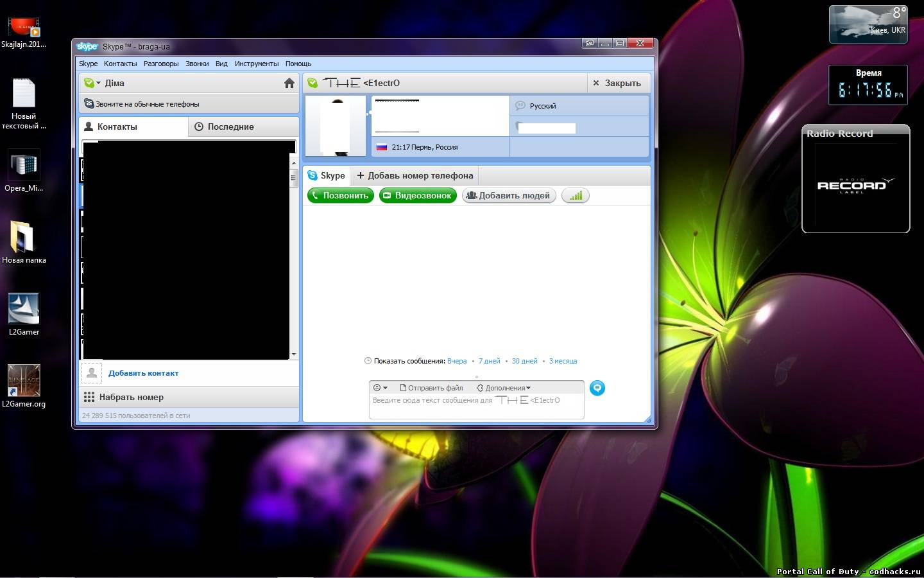Viewport: 924px width, 578px height.
Task: Open the Инструменты menu
Action: click(x=257, y=64)
